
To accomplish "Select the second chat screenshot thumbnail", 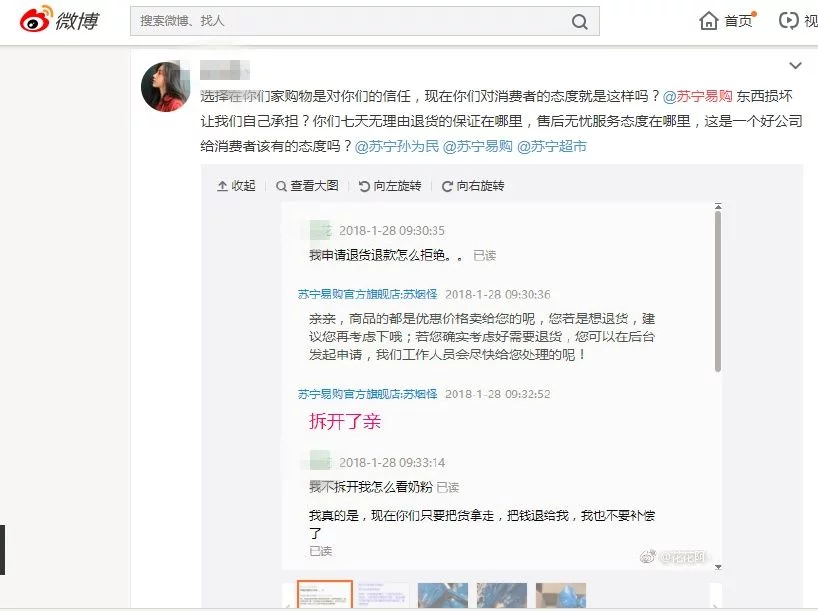I will point(383,595).
